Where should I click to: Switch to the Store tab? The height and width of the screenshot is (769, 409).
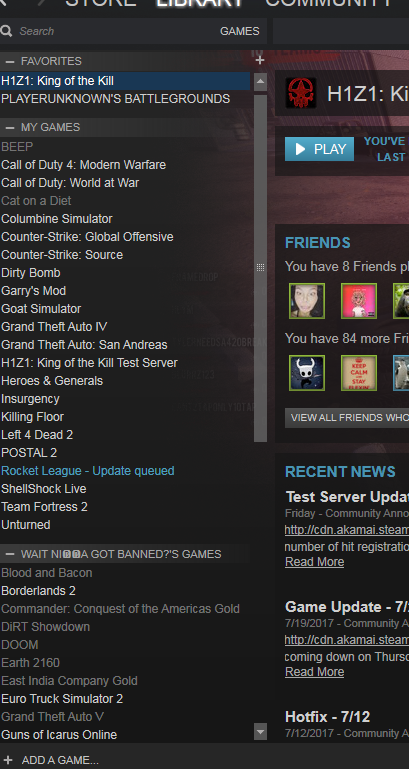click(x=101, y=2)
